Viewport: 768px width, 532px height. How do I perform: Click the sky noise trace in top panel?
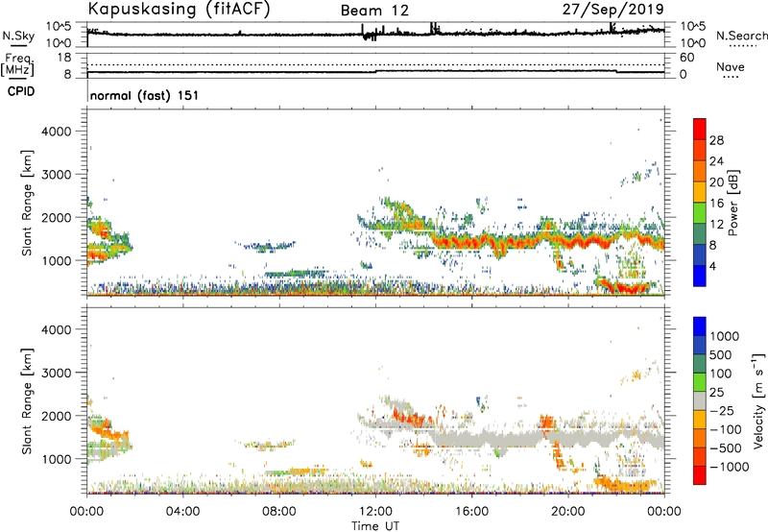point(375,34)
